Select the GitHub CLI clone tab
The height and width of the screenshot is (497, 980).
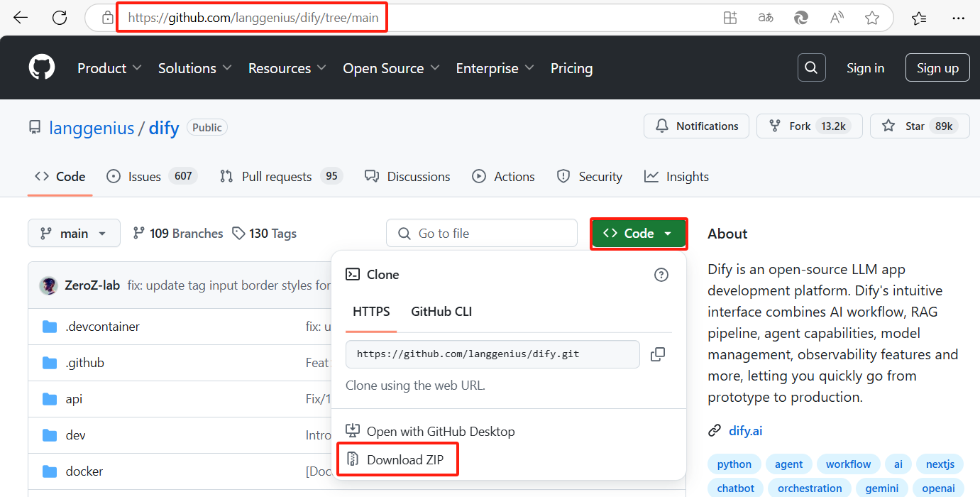point(441,312)
